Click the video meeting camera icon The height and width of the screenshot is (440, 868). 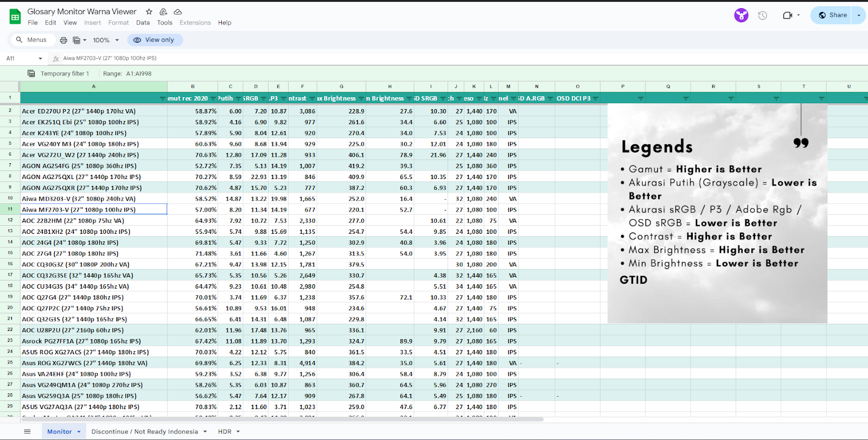pyautogui.click(x=788, y=15)
